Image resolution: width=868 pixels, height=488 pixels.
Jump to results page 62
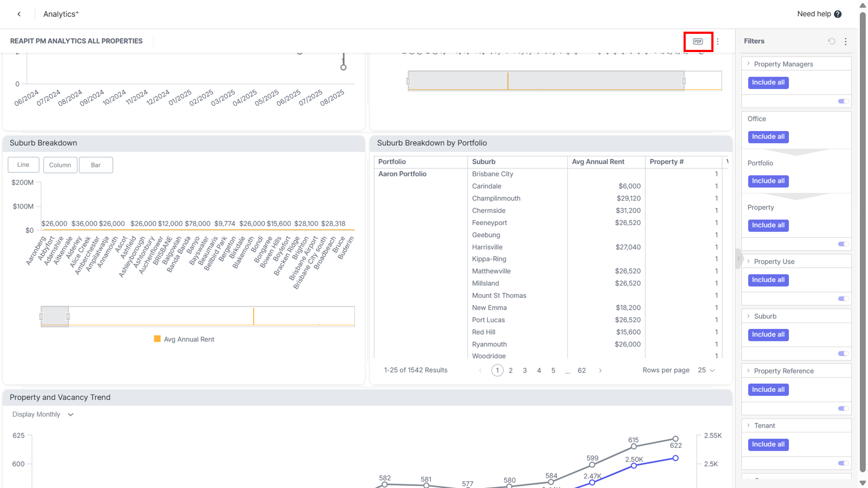pyautogui.click(x=582, y=370)
